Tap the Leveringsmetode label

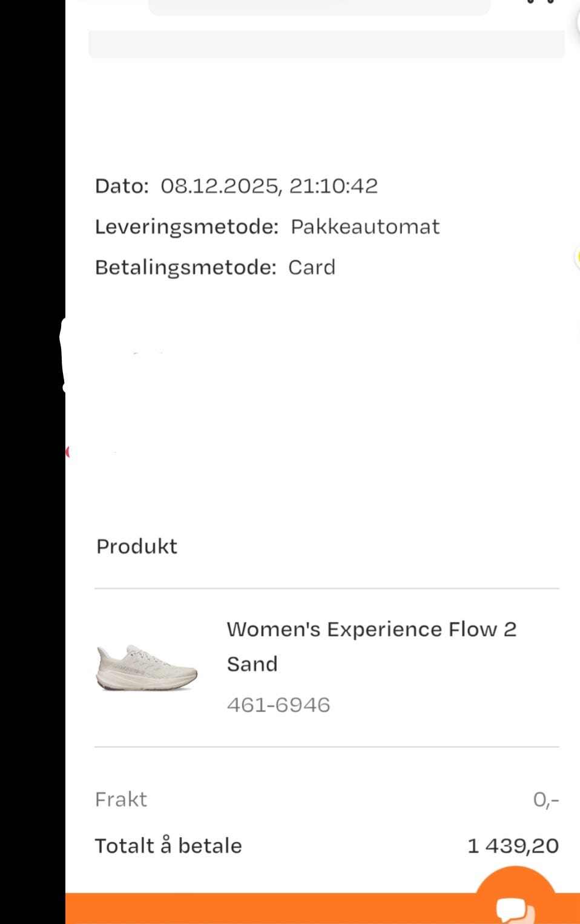click(186, 226)
